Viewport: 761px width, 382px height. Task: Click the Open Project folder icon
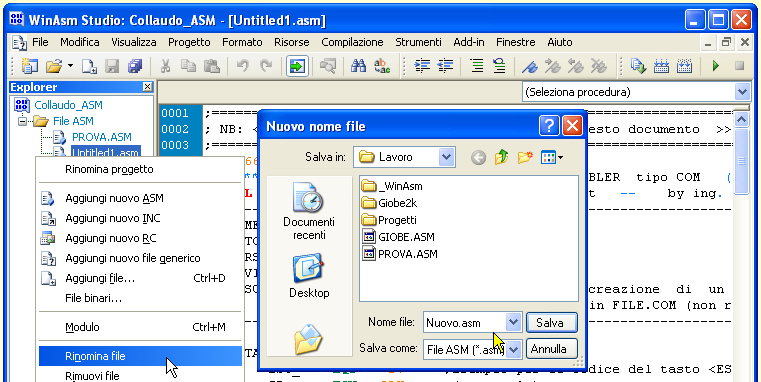[54, 66]
